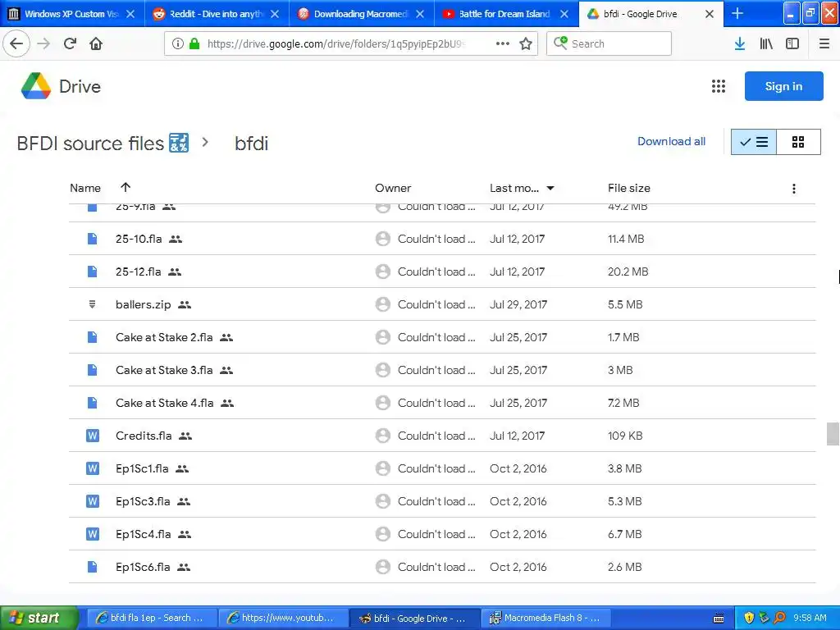The width and height of the screenshot is (840, 630).
Task: Click the bfdi breadcrumb folder
Action: coord(251,143)
